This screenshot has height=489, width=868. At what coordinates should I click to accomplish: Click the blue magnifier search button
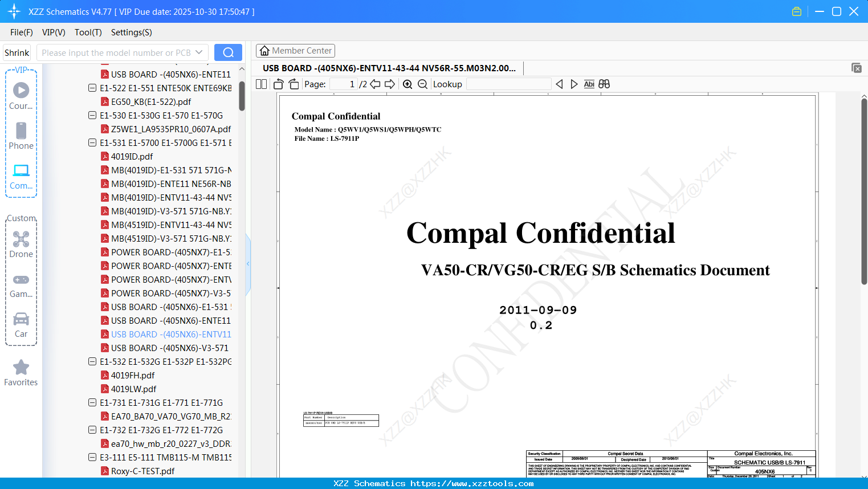pos(228,52)
